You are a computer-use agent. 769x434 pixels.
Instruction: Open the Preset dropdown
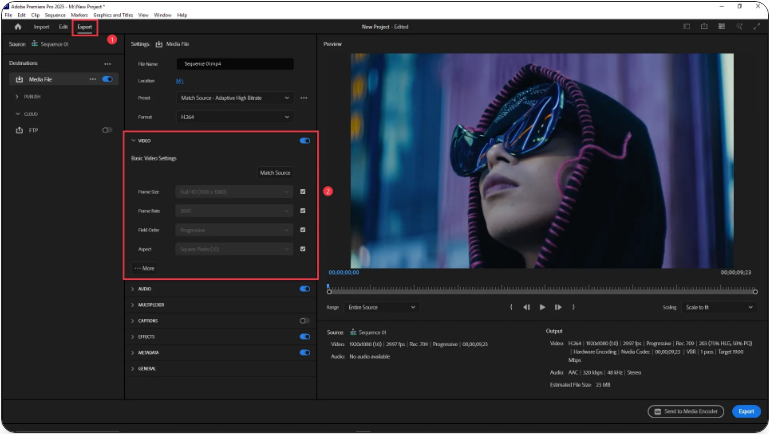point(234,98)
